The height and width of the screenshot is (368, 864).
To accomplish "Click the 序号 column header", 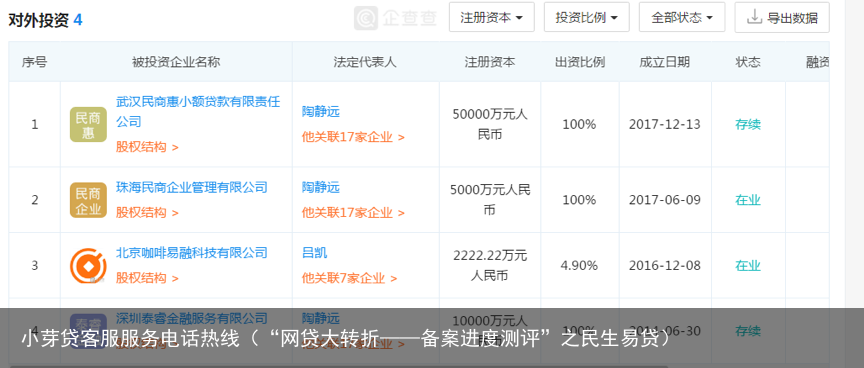I will point(34,62).
